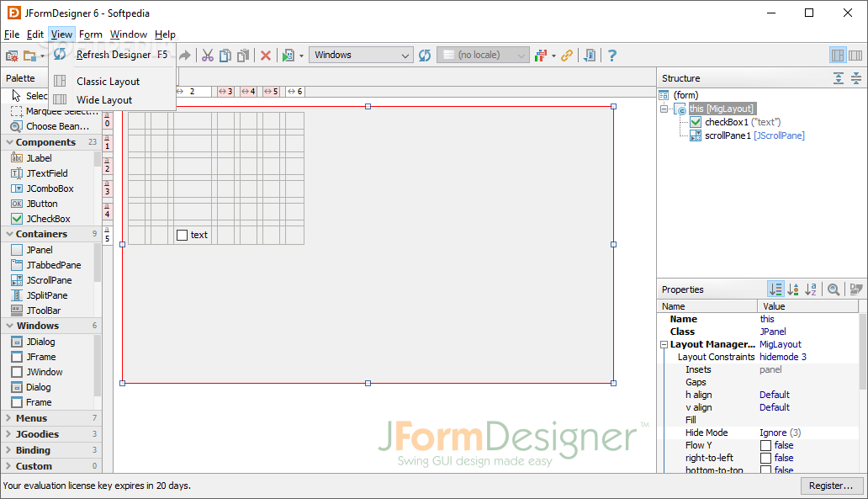Toggle the right-to-left checkbox
The image size is (868, 499).
[x=765, y=458]
